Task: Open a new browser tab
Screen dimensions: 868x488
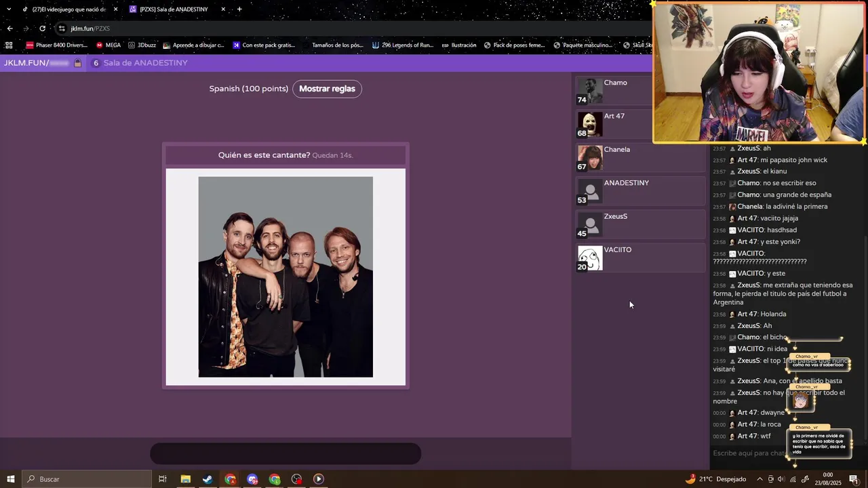Action: coord(239,9)
